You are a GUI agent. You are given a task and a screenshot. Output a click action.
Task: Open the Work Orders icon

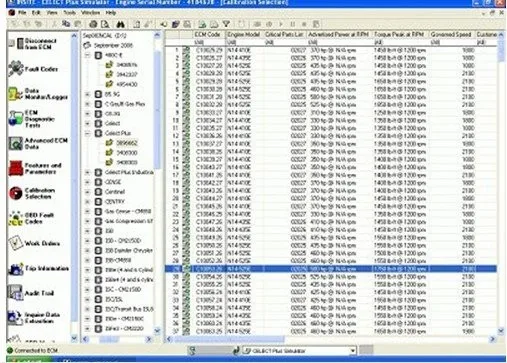(x=15, y=243)
